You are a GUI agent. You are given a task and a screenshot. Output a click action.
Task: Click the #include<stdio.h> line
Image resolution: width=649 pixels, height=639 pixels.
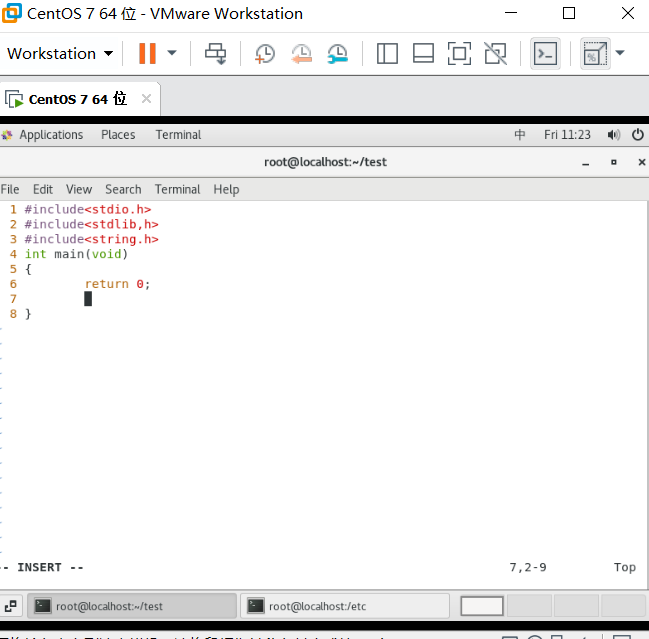(x=88, y=209)
